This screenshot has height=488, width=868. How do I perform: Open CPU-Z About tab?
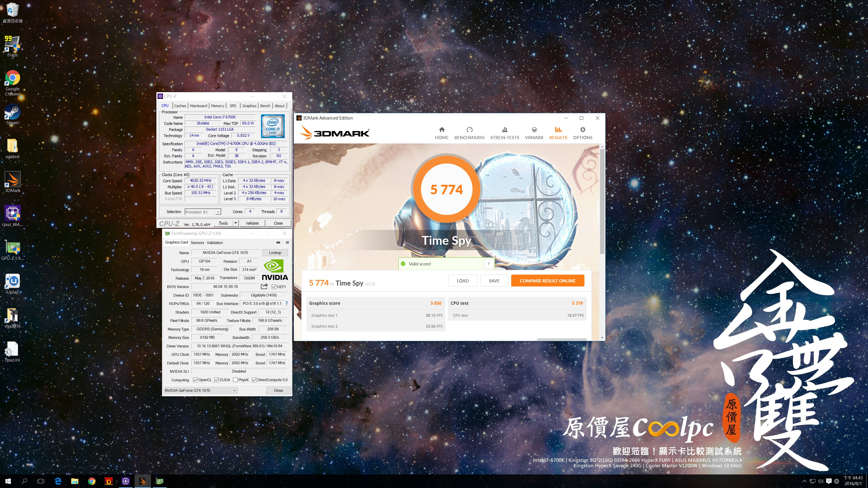pyautogui.click(x=279, y=106)
